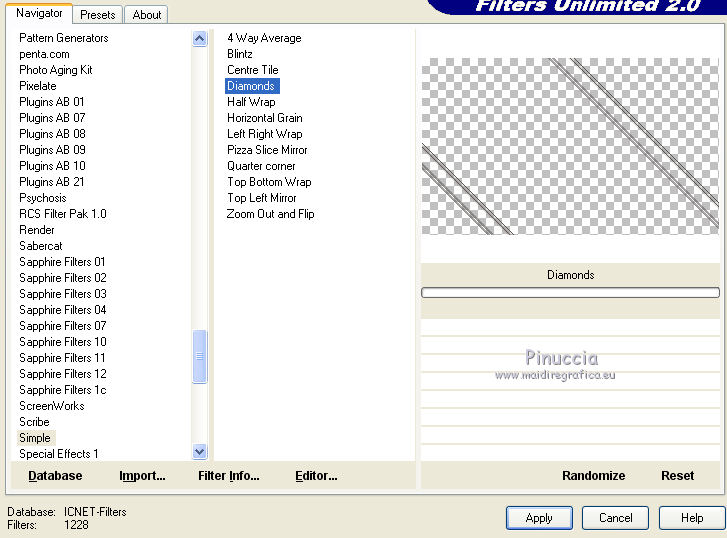The image size is (727, 538).
Task: Select Render category
Action: coord(37,230)
